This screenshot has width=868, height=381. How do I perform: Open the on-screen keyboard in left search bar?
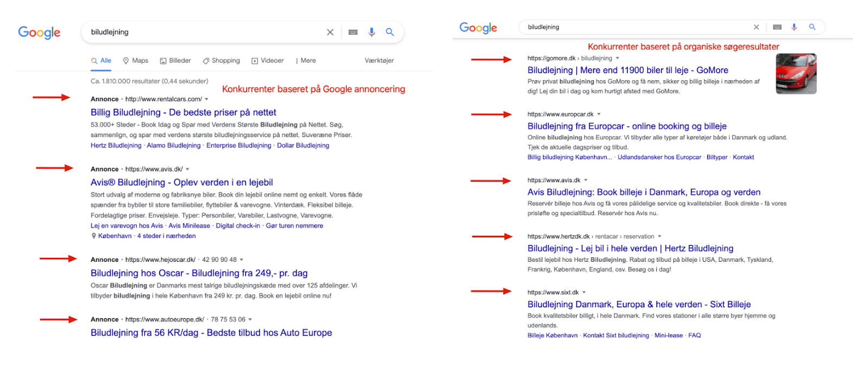point(353,33)
